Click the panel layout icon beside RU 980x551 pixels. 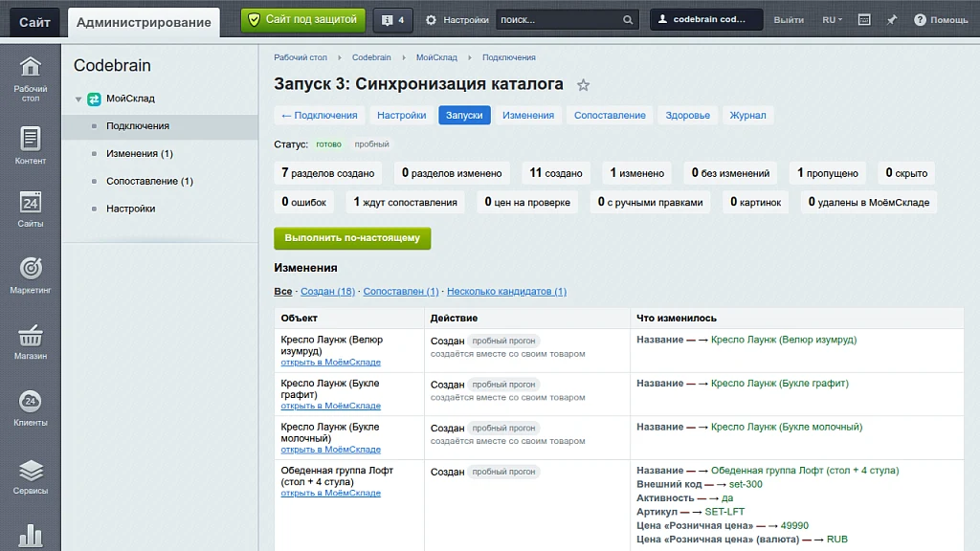[x=864, y=20]
